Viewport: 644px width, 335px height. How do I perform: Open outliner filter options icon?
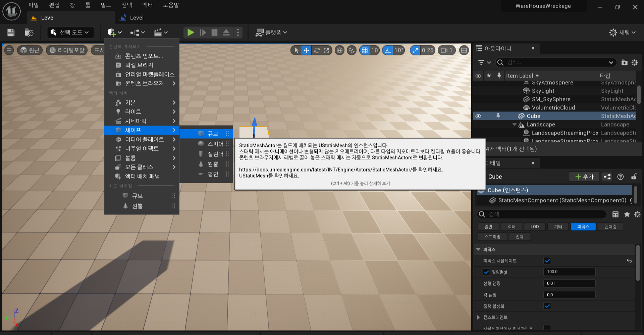[x=484, y=62]
